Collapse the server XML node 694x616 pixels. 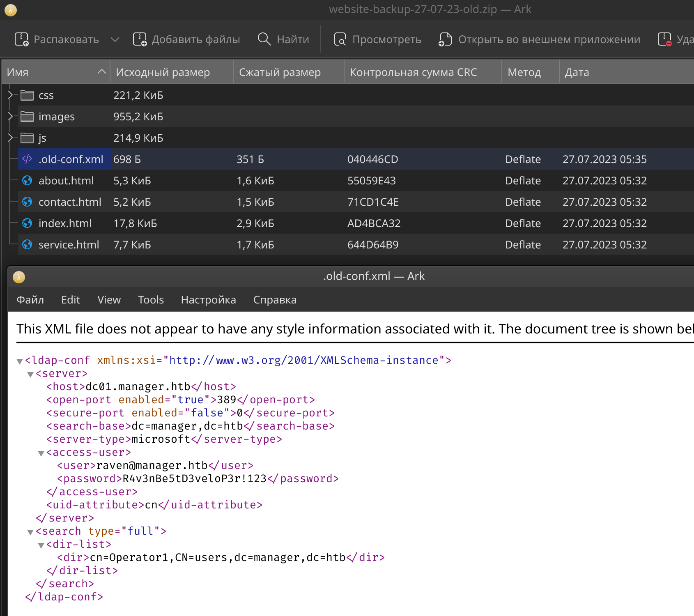point(30,375)
